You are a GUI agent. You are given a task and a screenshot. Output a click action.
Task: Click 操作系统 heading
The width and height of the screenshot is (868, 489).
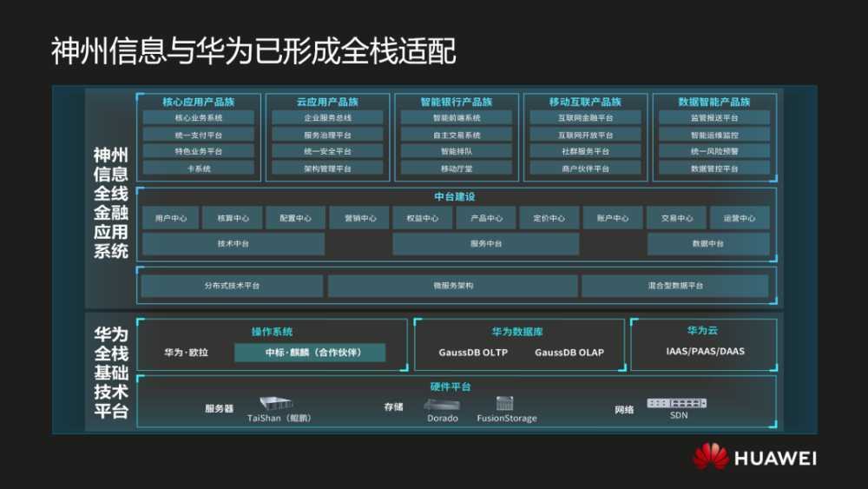tap(272, 332)
